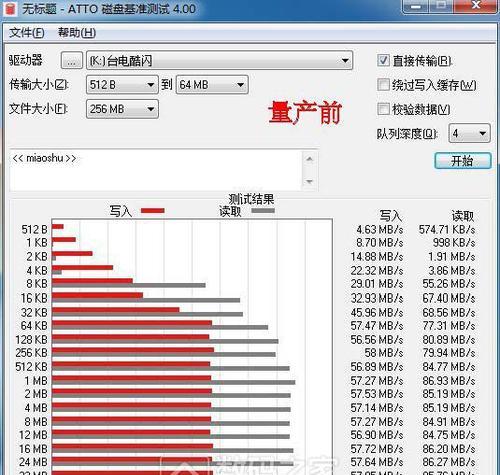The height and width of the screenshot is (475, 500).
Task: Minimize the ATTO window
Action: pyautogui.click(x=416, y=6)
